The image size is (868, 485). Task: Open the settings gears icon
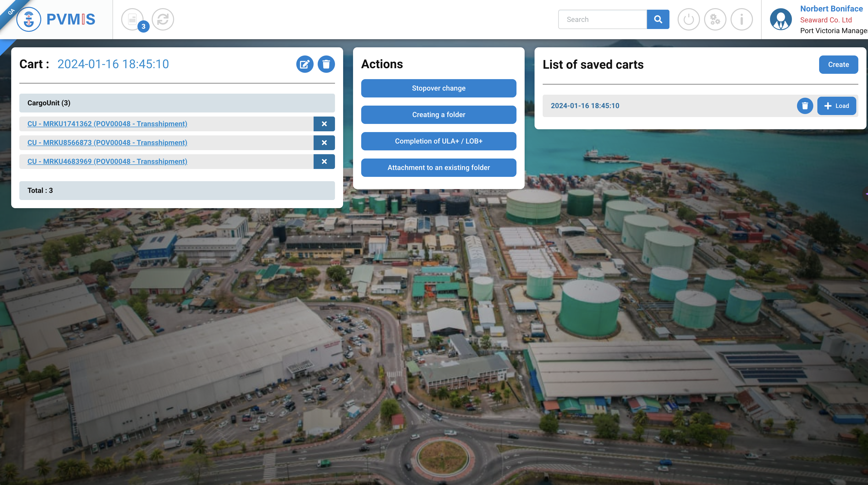(x=715, y=19)
